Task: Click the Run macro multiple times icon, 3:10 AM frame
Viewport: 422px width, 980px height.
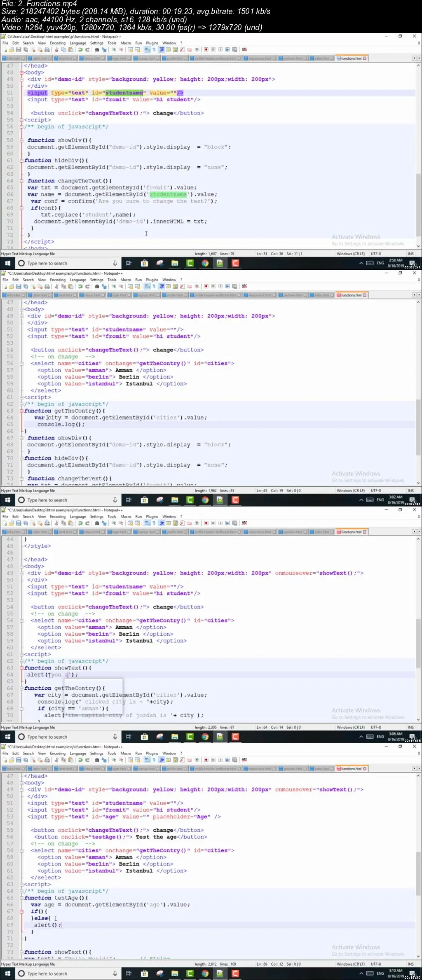Action: coord(227,760)
